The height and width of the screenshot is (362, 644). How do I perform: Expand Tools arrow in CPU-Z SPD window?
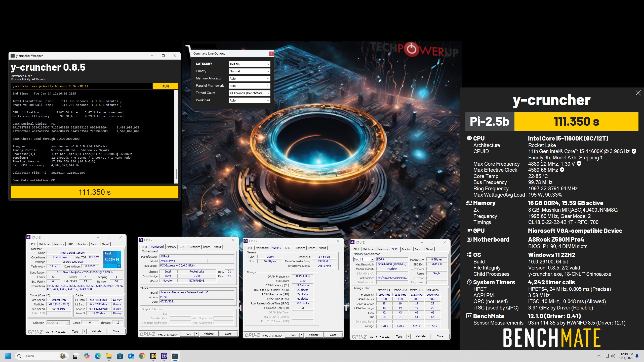click(409, 336)
